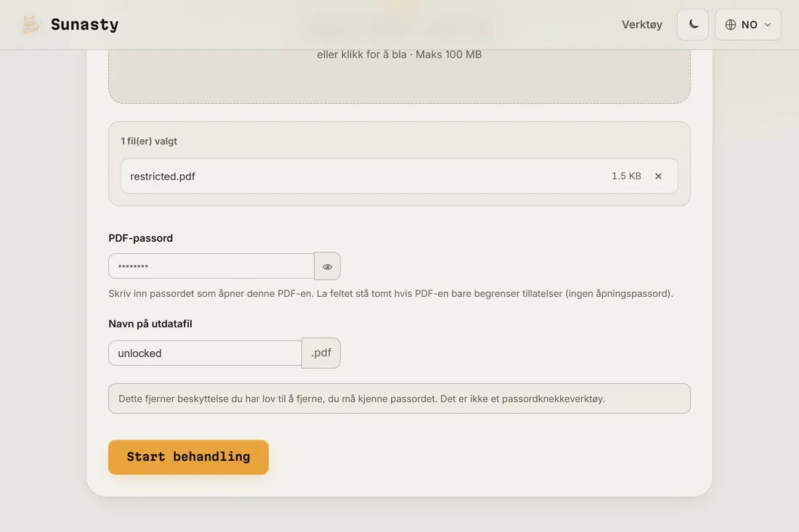This screenshot has height=532, width=799.
Task: Toggle dark mode with the moon icon
Action: 692,25
